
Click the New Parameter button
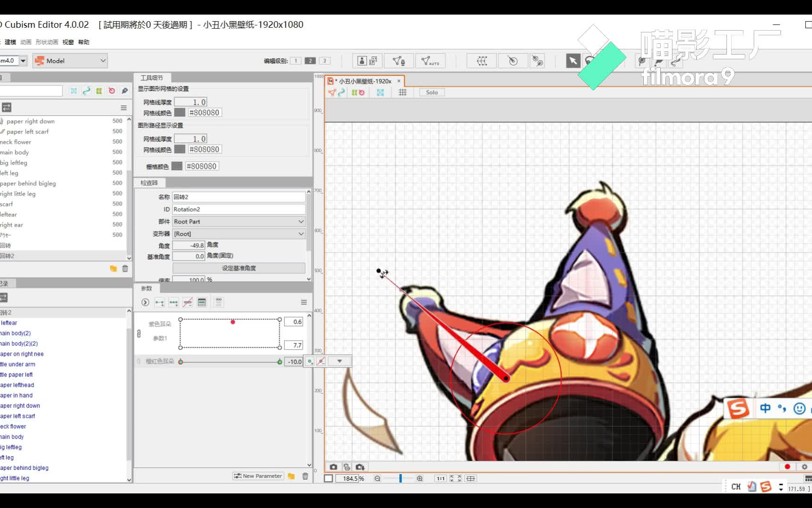click(258, 476)
